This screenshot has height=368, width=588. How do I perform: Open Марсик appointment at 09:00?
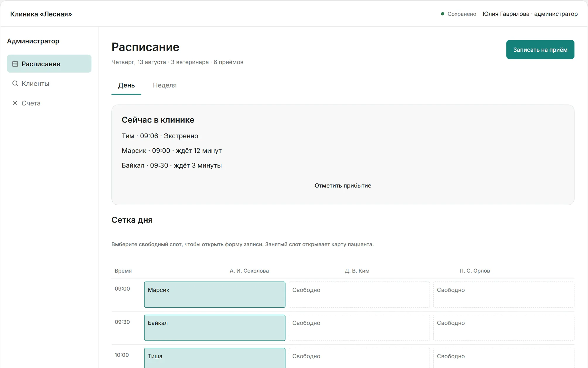215,295
